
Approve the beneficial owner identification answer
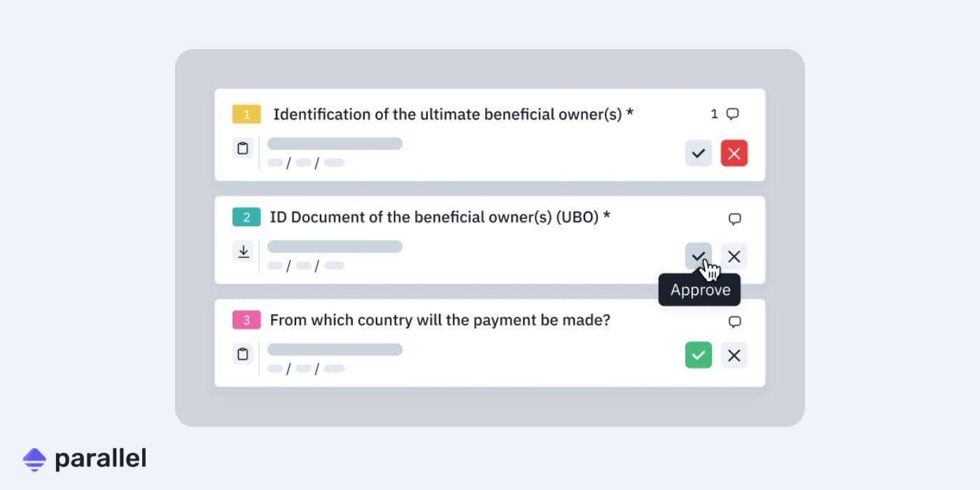698,153
